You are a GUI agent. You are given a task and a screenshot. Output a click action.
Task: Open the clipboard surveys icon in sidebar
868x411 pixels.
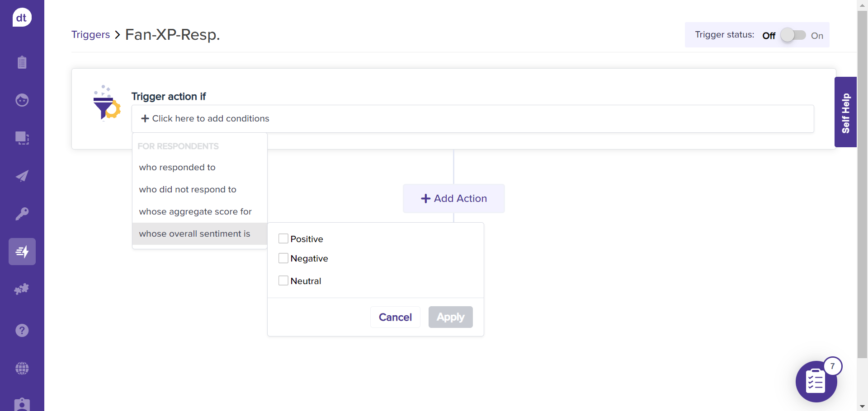click(x=22, y=62)
